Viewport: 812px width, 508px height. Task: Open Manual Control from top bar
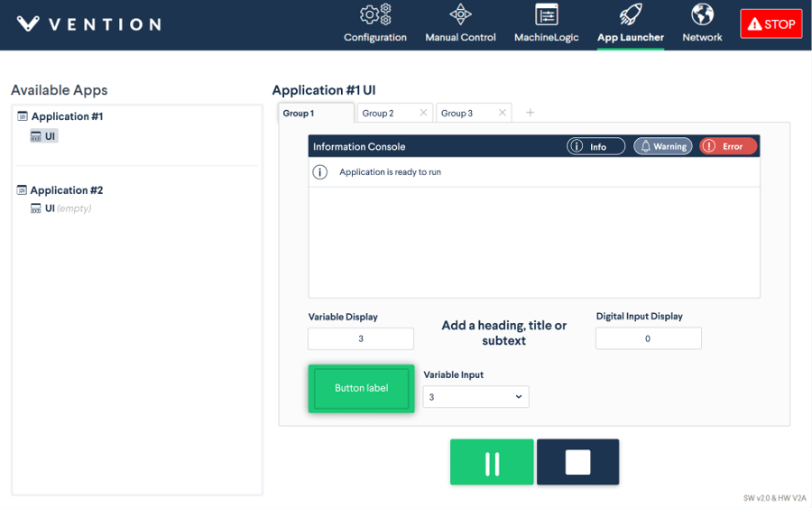point(460,15)
